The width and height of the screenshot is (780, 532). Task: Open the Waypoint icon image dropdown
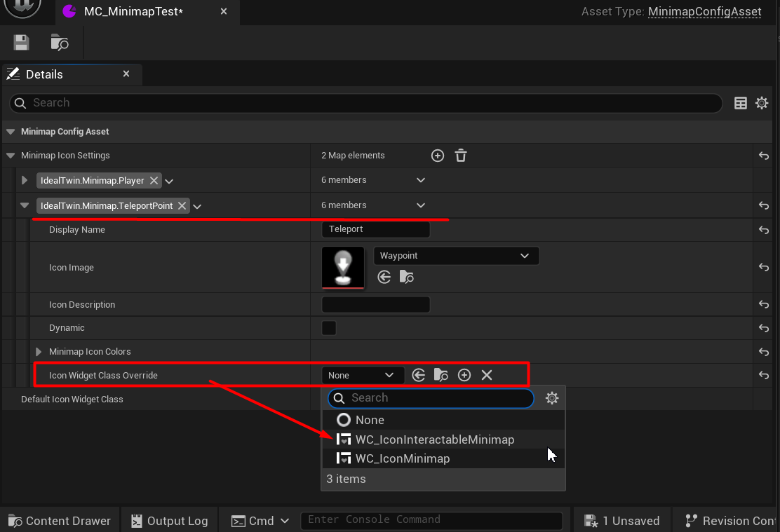[x=456, y=256]
